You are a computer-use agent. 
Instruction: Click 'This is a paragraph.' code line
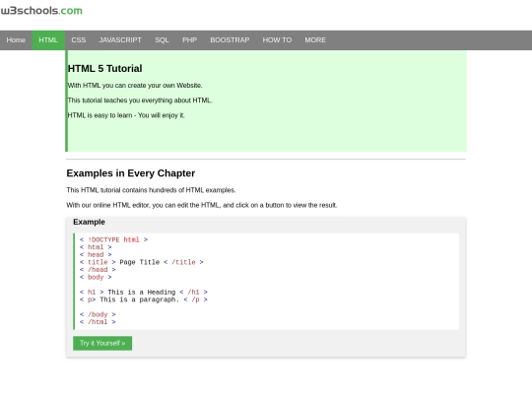(x=144, y=299)
